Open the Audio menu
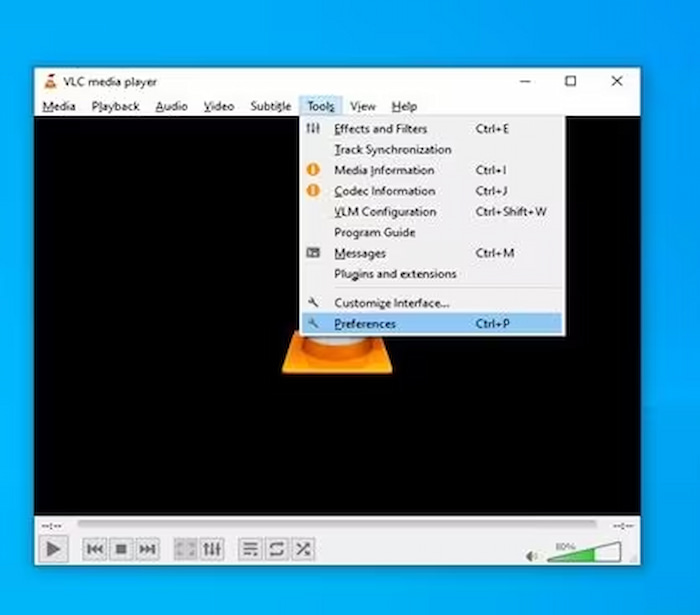The image size is (700, 615). point(171,106)
